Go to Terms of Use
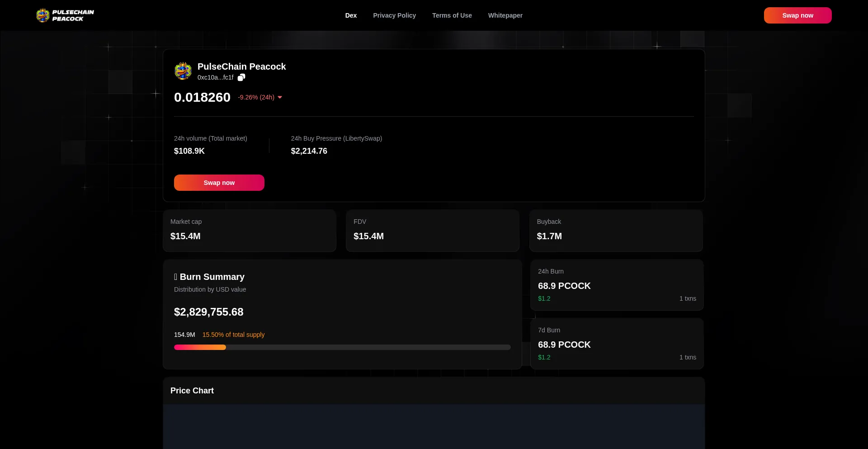Viewport: 868px width, 449px height. tap(452, 15)
